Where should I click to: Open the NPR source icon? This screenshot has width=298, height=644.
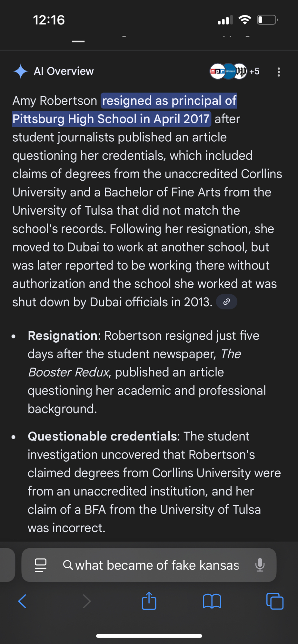coord(217,71)
